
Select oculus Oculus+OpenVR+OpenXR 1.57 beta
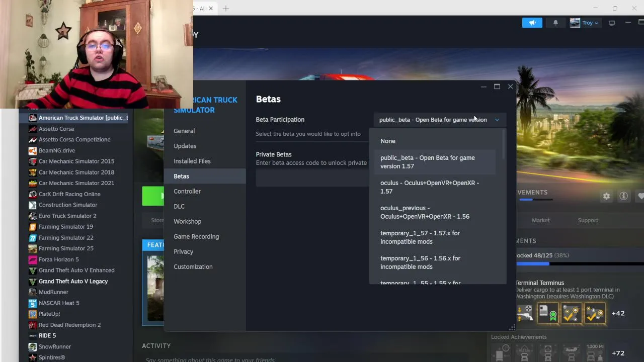pyautogui.click(x=435, y=187)
